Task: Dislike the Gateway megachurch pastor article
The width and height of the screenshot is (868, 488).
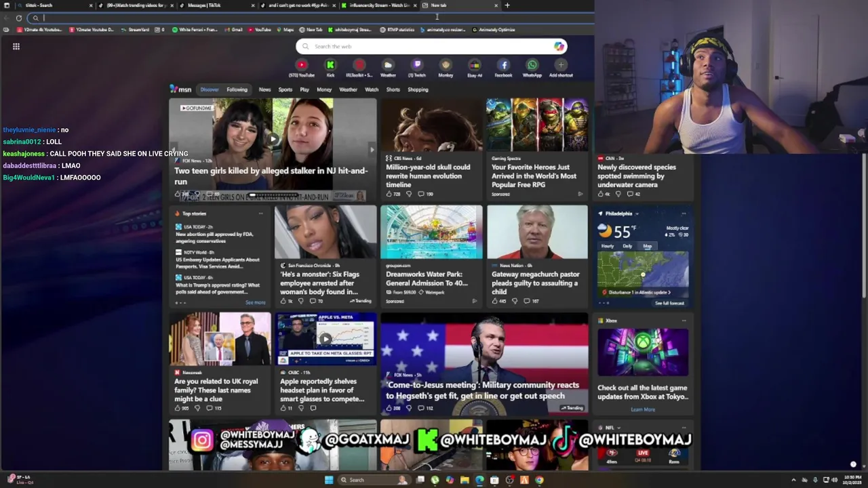Action: [514, 301]
